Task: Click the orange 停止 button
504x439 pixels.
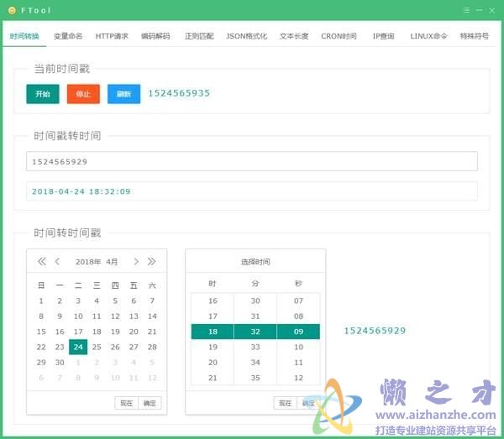Action: (x=83, y=94)
